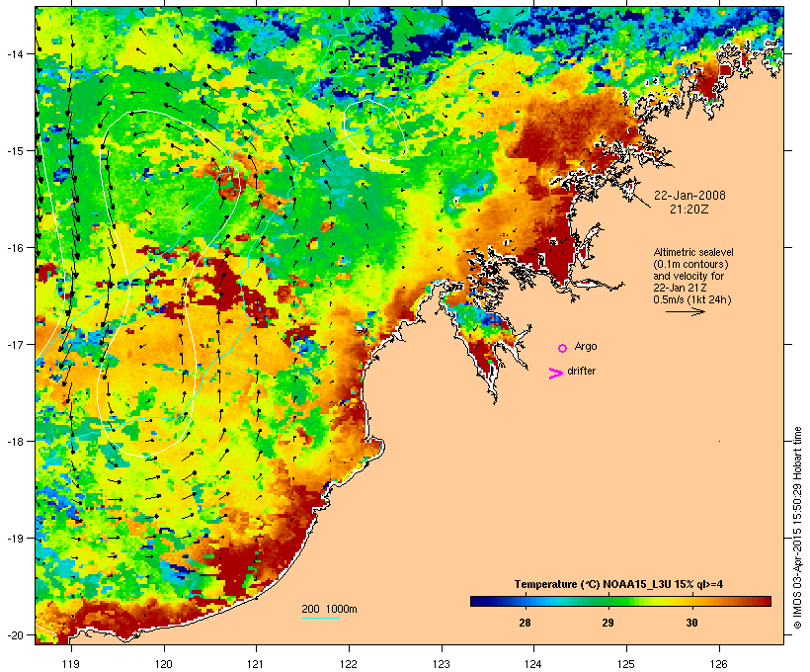The height and width of the screenshot is (672, 810).
Task: Click the longitude label 122
Action: (349, 664)
